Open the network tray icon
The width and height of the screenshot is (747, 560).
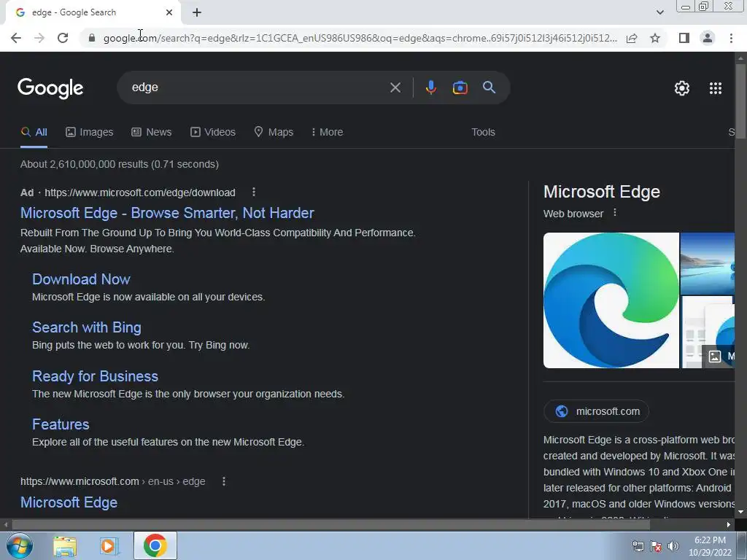638,546
